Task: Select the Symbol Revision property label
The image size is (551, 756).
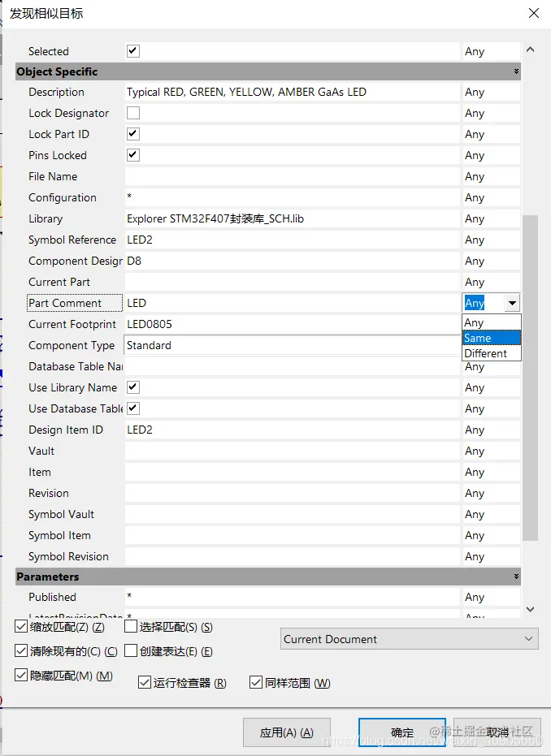Action: click(68, 556)
